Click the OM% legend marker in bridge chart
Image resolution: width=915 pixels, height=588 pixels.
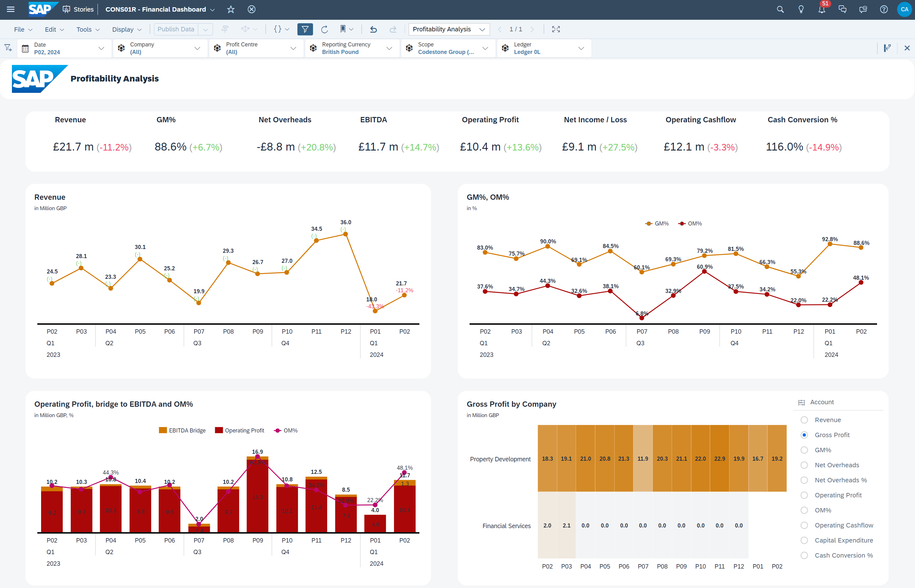tap(278, 431)
